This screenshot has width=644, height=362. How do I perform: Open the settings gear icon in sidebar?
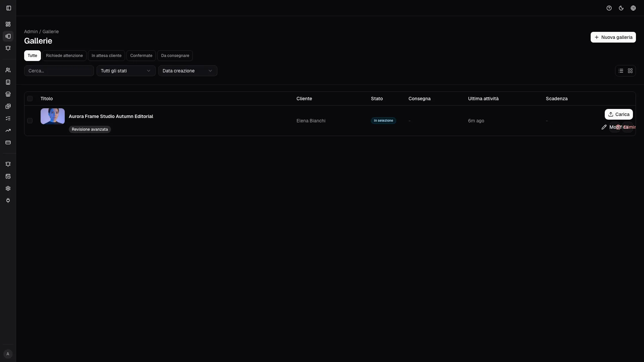pyautogui.click(x=8, y=188)
